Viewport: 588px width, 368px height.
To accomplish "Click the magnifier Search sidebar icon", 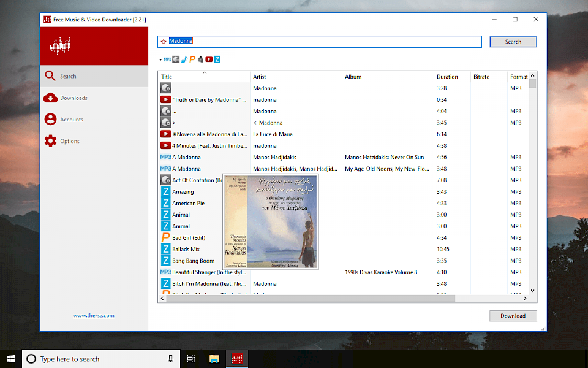I will [50, 76].
